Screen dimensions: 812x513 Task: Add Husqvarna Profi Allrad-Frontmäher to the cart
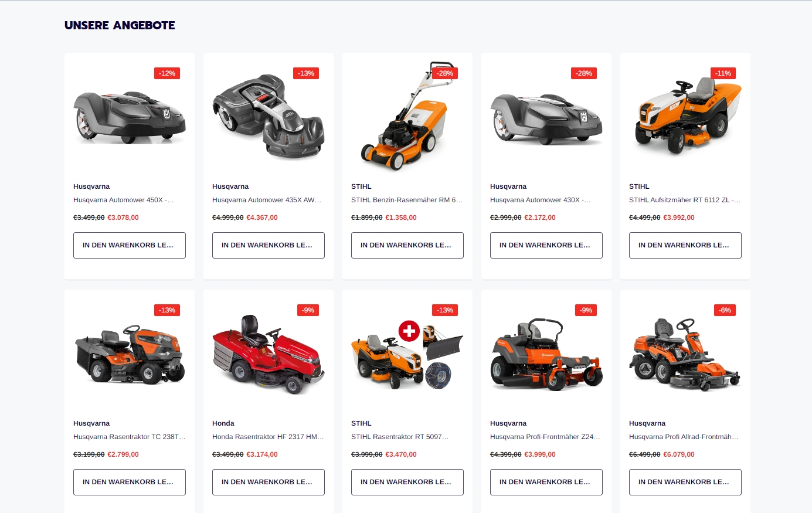coord(685,482)
